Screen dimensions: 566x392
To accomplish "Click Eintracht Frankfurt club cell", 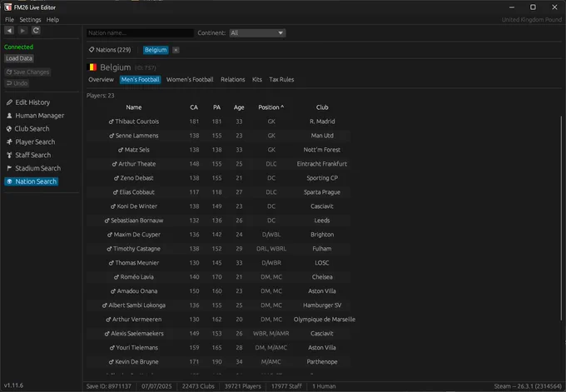I will [322, 164].
